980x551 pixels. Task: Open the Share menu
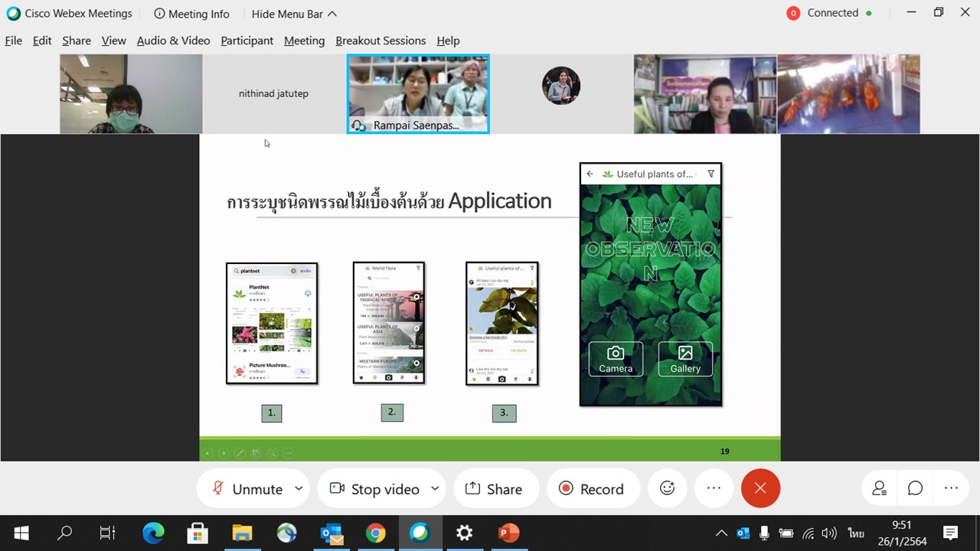click(77, 41)
